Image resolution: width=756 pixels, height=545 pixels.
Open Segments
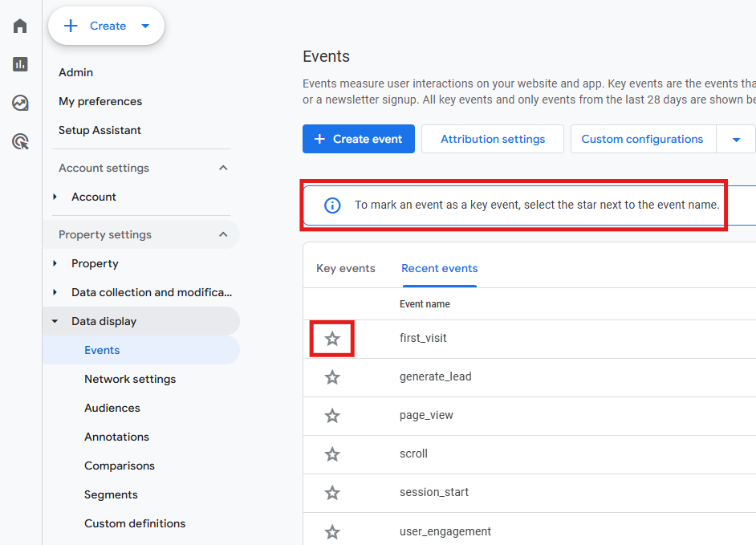[x=111, y=495]
